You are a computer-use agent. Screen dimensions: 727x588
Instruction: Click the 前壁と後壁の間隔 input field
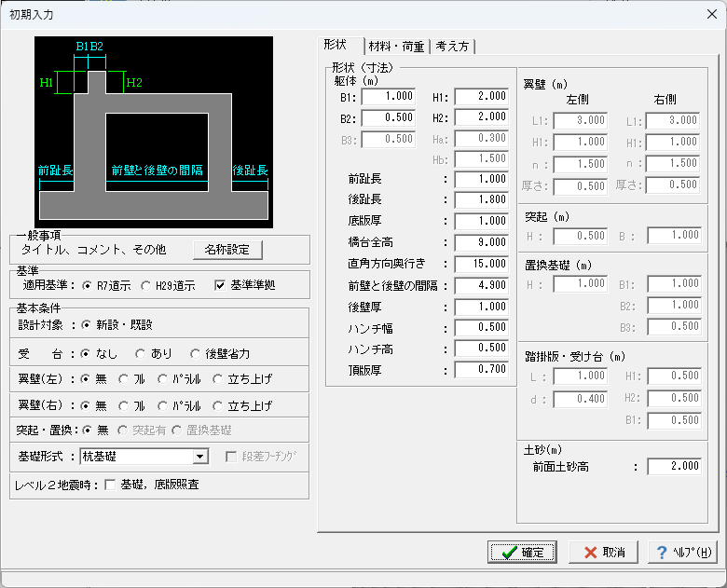point(481,285)
